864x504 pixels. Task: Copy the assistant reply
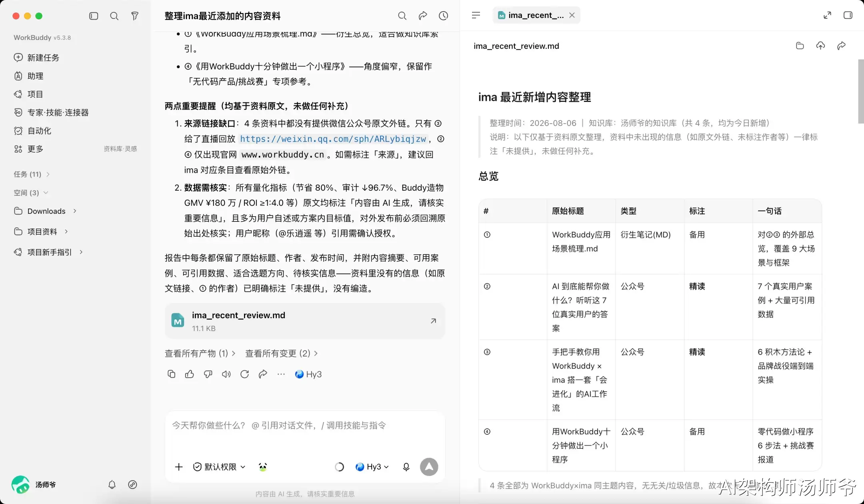click(171, 374)
